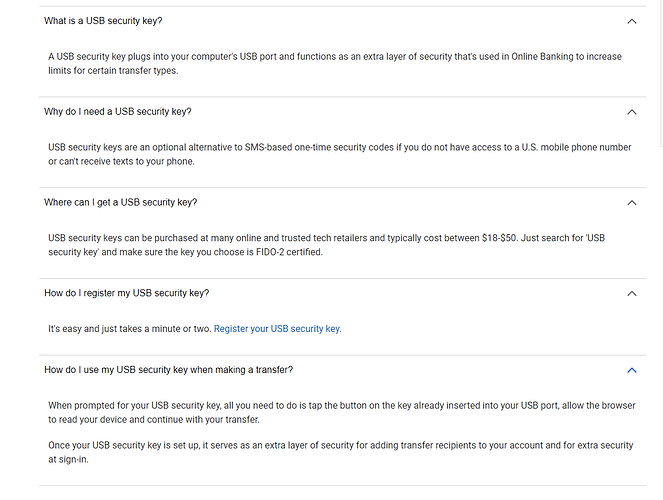Viewport: 663px width, 500px height.
Task: Collapse "Why do I need" section chevron
Action: tap(631, 112)
